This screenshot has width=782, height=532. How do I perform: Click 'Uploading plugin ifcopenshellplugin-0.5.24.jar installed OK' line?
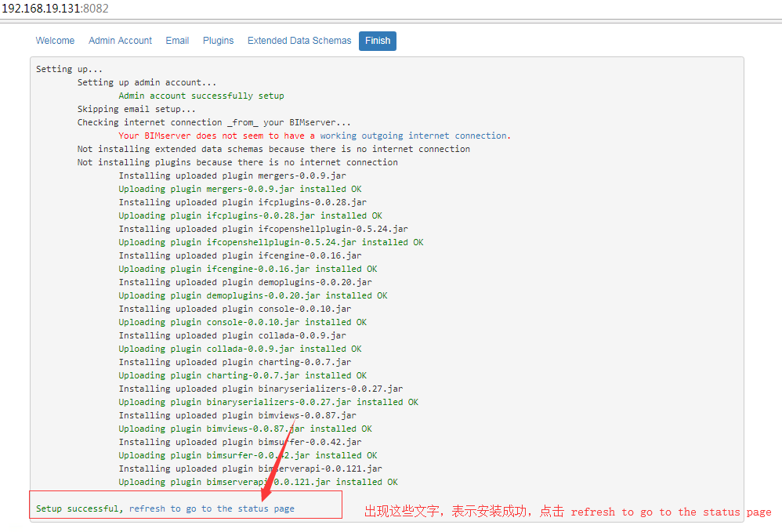pos(270,242)
